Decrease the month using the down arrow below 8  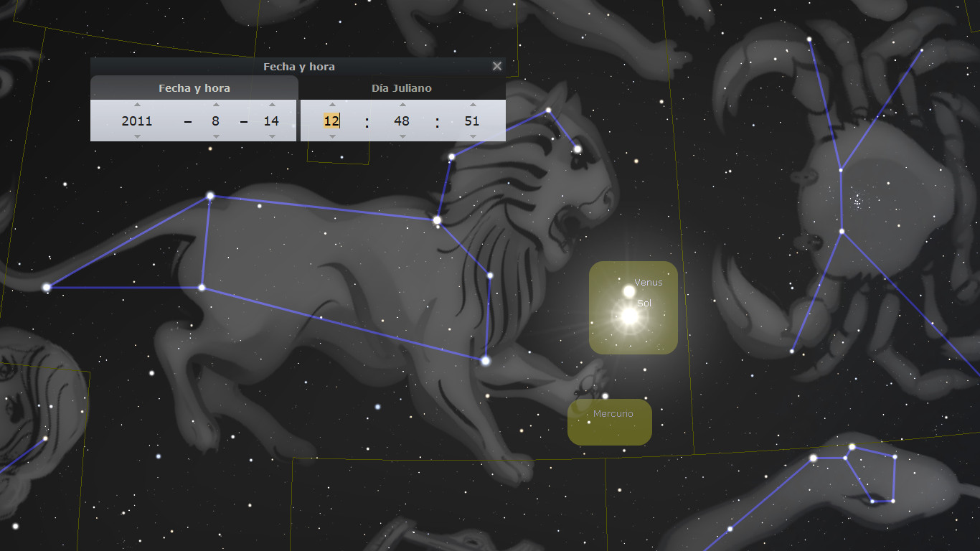216,136
